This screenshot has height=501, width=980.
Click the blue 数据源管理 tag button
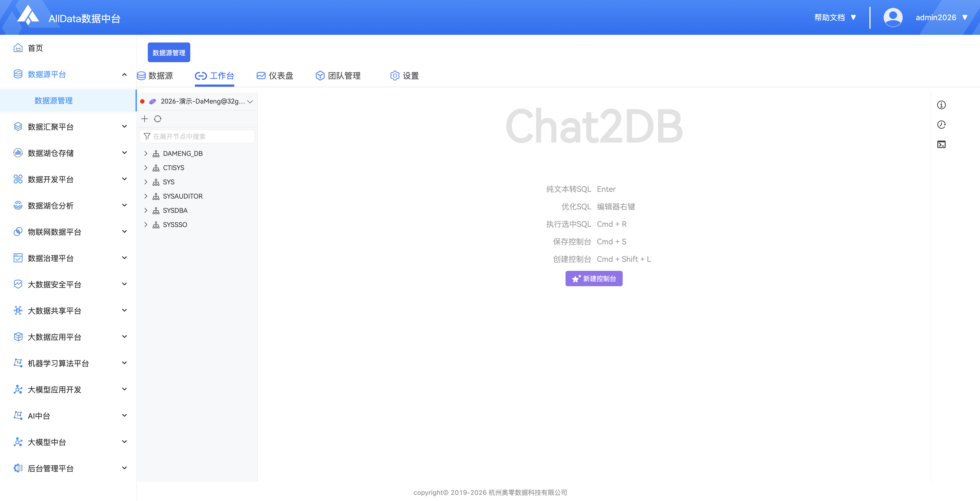coord(169,53)
